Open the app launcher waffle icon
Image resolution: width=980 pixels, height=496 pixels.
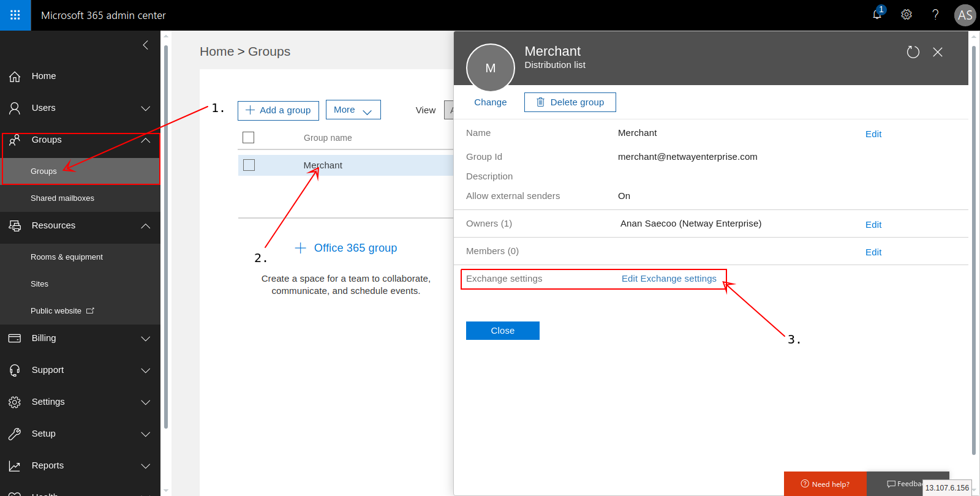tap(15, 15)
